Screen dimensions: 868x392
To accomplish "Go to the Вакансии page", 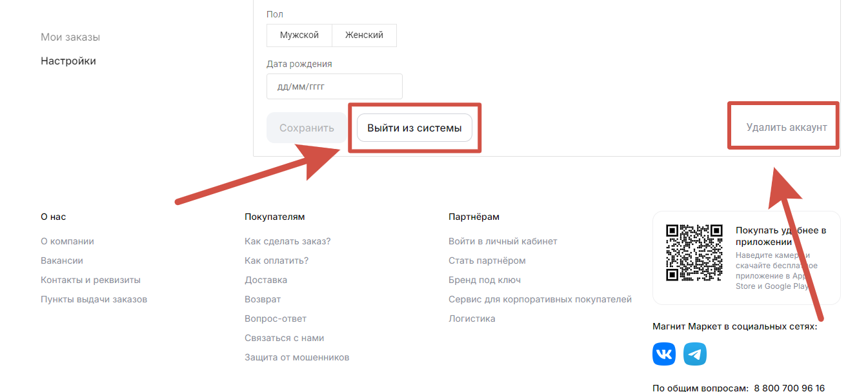I will click(x=62, y=260).
